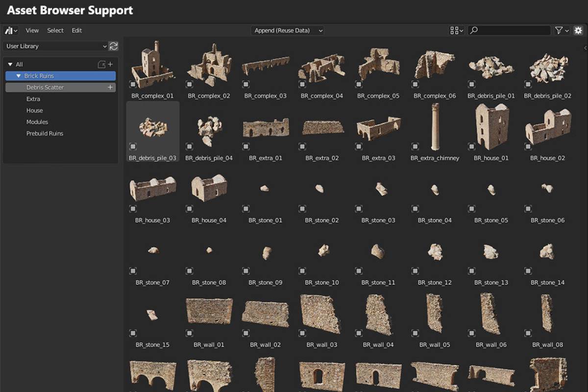Click object icon under BR_wall_01 thumbnail
Viewport: 588px width, 392px height.
(x=189, y=333)
